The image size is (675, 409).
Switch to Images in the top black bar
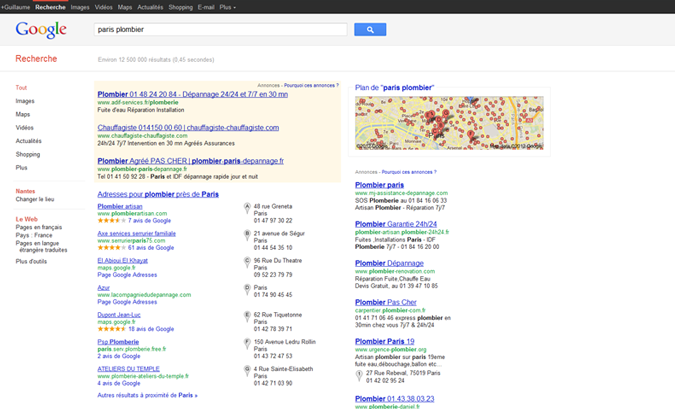coord(80,7)
